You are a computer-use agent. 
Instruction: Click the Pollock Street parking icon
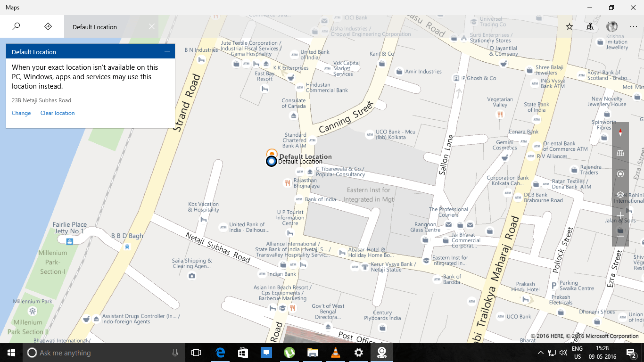553,286
